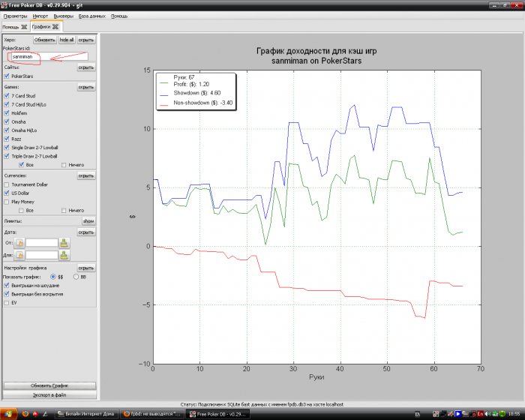Toggle the Hold'em checkbox
Image resolution: width=525 pixels, height=420 pixels.
click(x=6, y=112)
